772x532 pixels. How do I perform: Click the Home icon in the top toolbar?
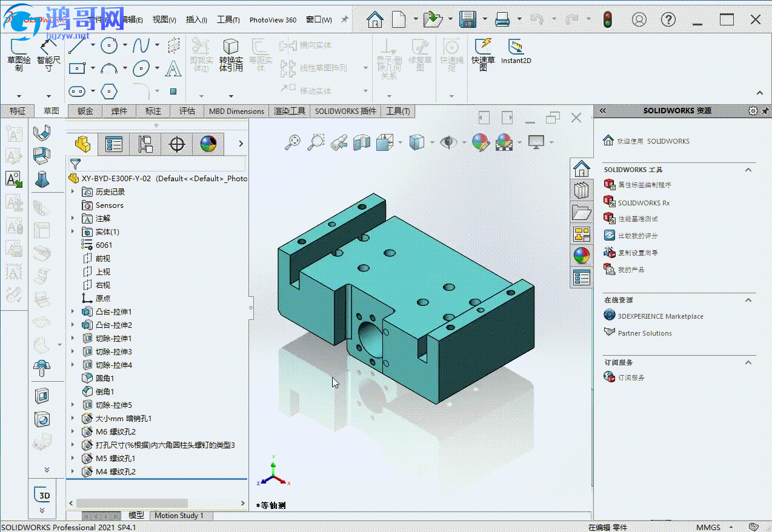(375, 19)
